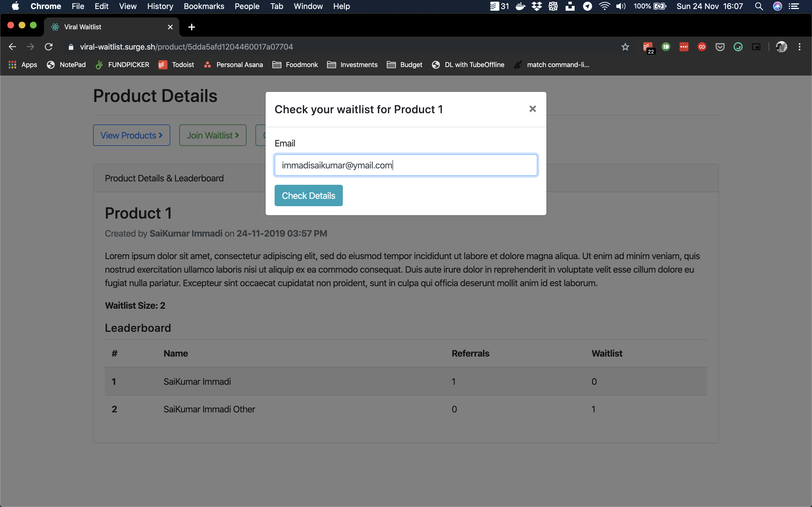Viewport: 812px width, 507px height.
Task: Open the Pocket extension icon
Action: 720,47
